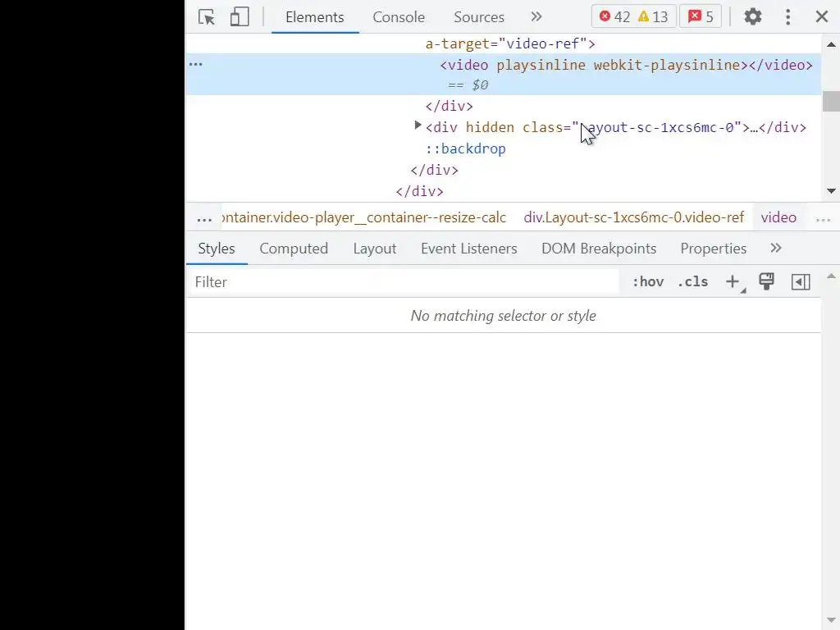Show earlier breadcrumbs via left ellipsis
Screen dimensions: 840x630
click(x=204, y=218)
